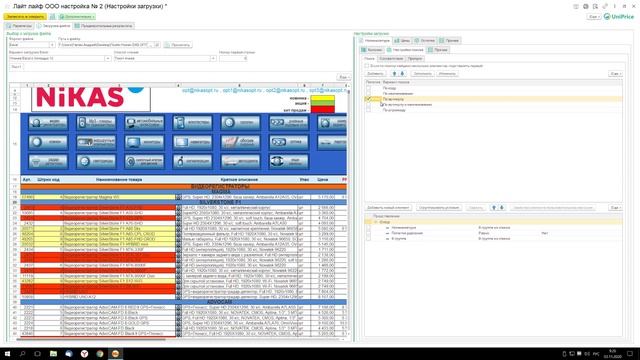The image size is (640, 360).
Task: Click the 'Прочитать' button
Action: tap(178, 45)
